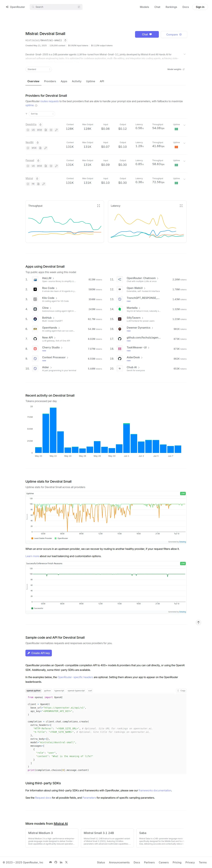Open the Standard variant dropdown

[x=38, y=69]
